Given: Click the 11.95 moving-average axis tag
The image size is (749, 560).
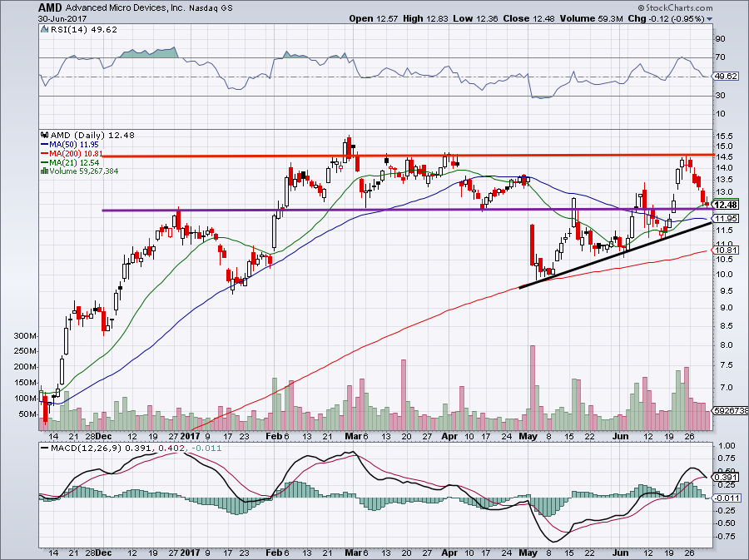Looking at the screenshot, I should pos(727,219).
